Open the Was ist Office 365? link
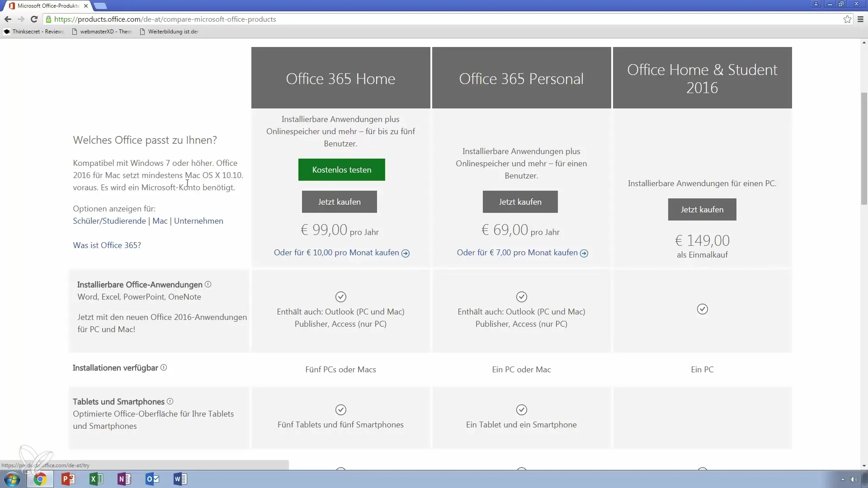 point(107,245)
